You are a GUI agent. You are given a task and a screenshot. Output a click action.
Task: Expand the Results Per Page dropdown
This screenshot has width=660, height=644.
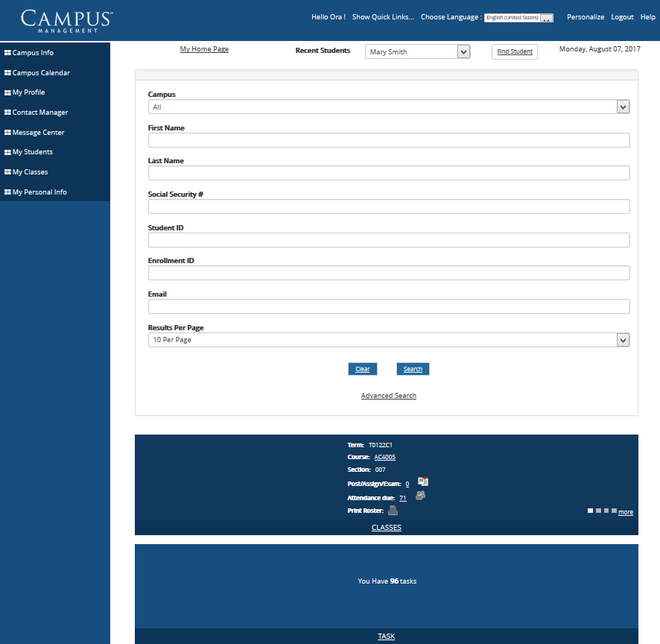pyautogui.click(x=623, y=340)
